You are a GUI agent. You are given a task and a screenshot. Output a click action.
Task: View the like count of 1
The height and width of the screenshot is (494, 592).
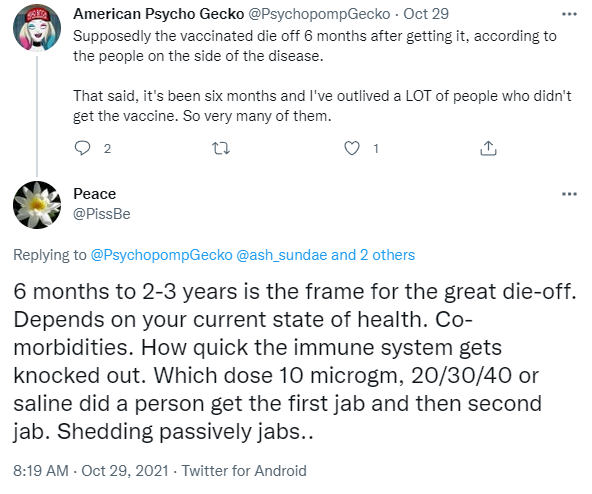click(x=376, y=148)
